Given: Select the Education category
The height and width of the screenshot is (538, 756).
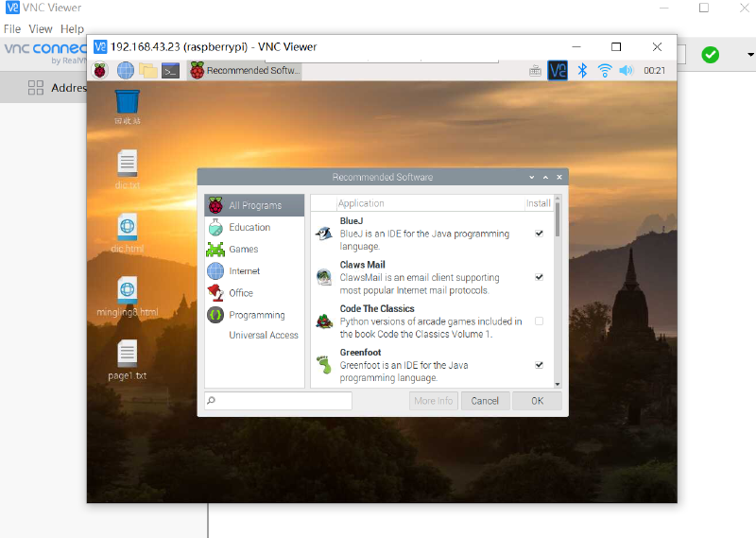Looking at the screenshot, I should 249,227.
